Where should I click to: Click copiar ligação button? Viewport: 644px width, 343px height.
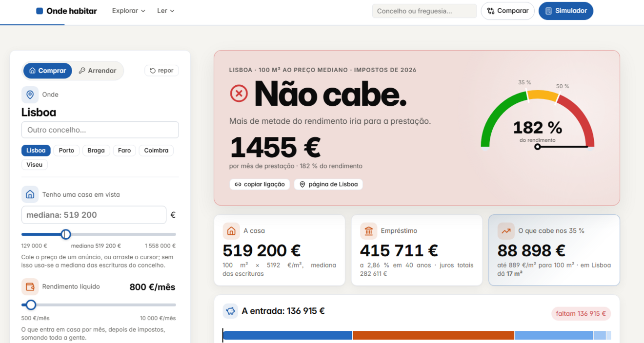click(x=260, y=184)
